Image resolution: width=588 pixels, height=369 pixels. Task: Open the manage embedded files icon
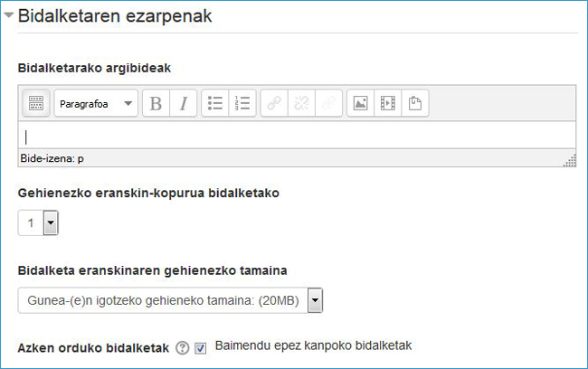[415, 104]
